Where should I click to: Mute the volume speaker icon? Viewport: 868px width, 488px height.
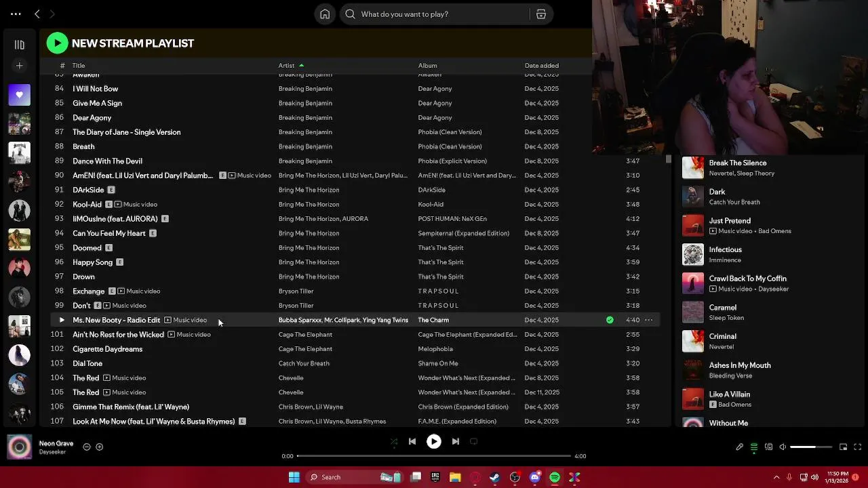[x=783, y=447]
